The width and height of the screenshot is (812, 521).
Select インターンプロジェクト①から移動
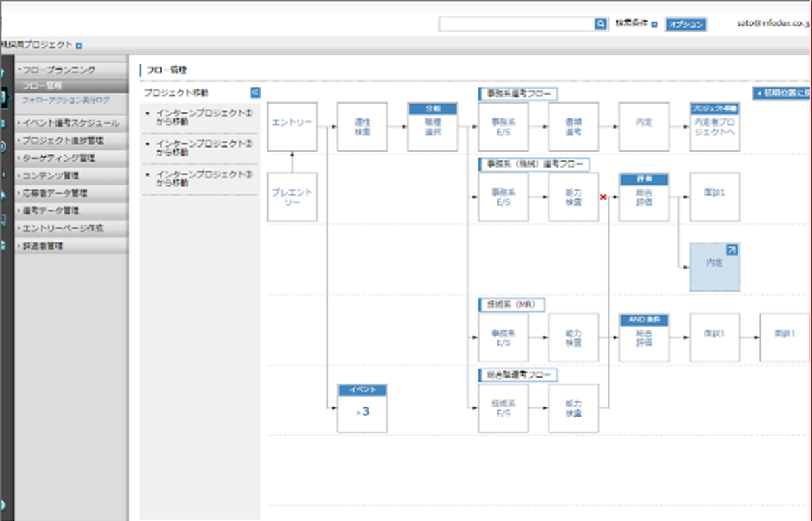point(204,118)
